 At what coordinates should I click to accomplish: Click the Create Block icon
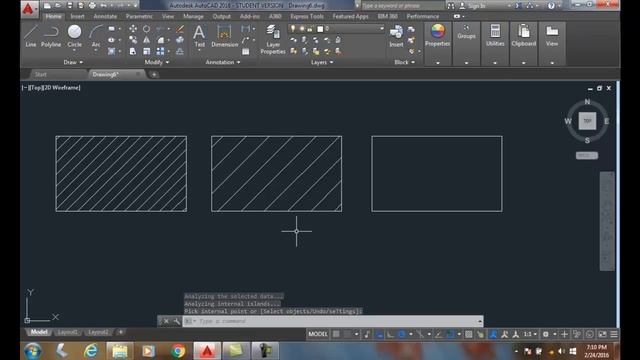pos(411,29)
